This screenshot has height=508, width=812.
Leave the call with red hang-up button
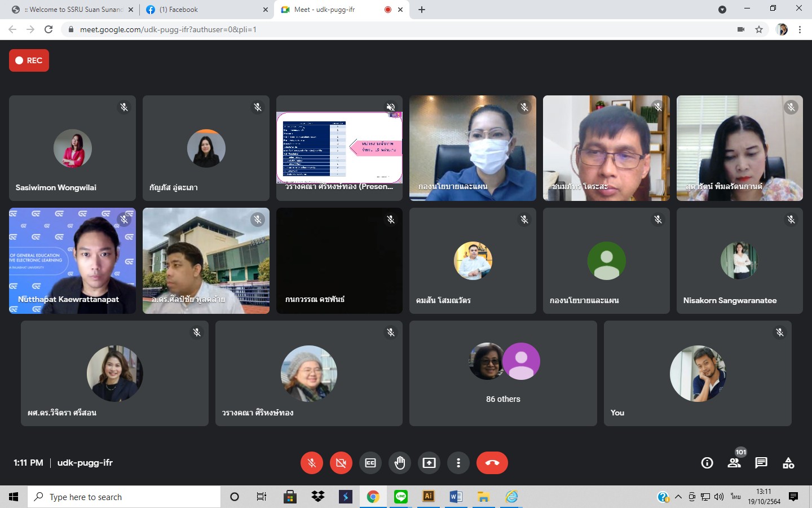[x=492, y=463]
